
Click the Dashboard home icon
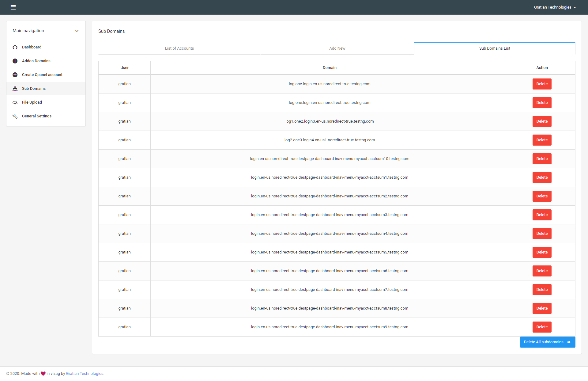point(15,47)
